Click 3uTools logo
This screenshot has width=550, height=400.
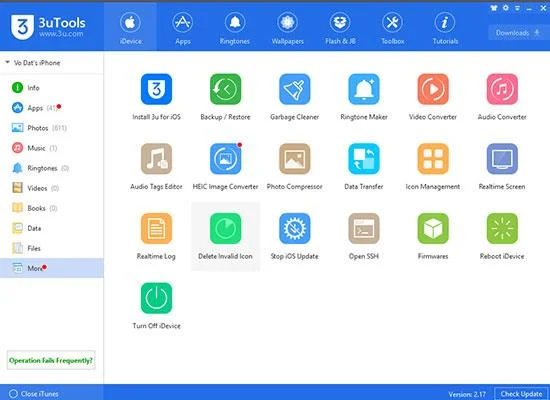coord(48,27)
